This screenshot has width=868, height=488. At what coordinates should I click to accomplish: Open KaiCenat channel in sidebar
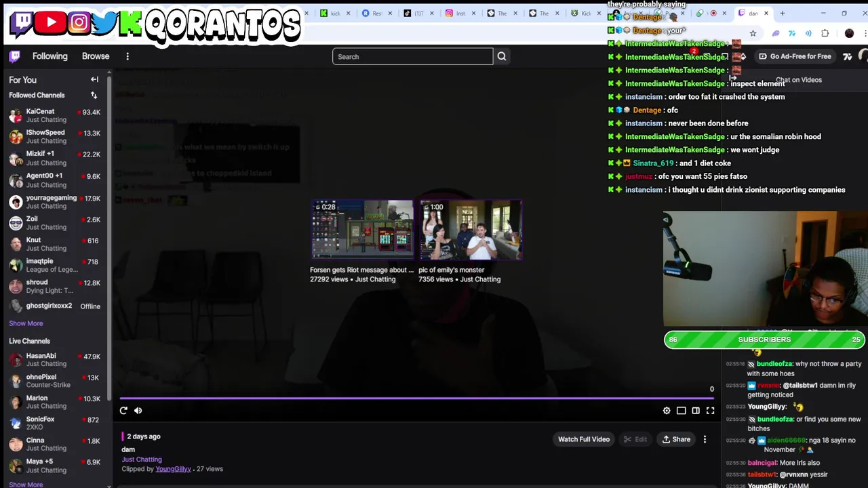[x=54, y=115]
